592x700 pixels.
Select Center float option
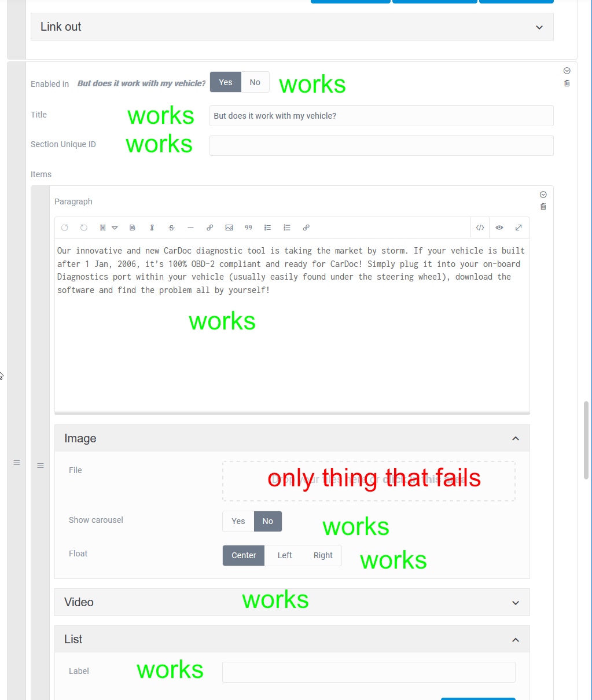pyautogui.click(x=244, y=555)
